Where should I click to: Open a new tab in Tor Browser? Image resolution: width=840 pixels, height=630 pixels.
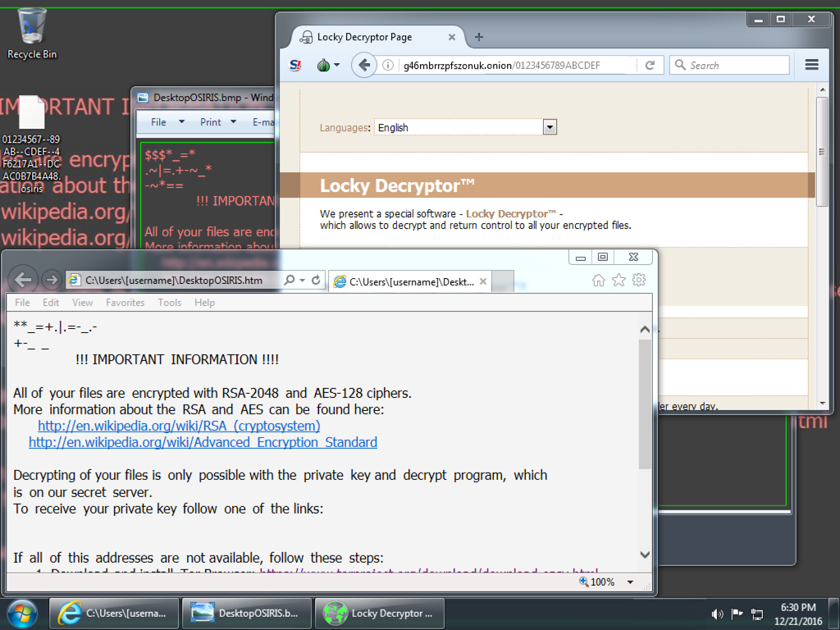coord(479,37)
